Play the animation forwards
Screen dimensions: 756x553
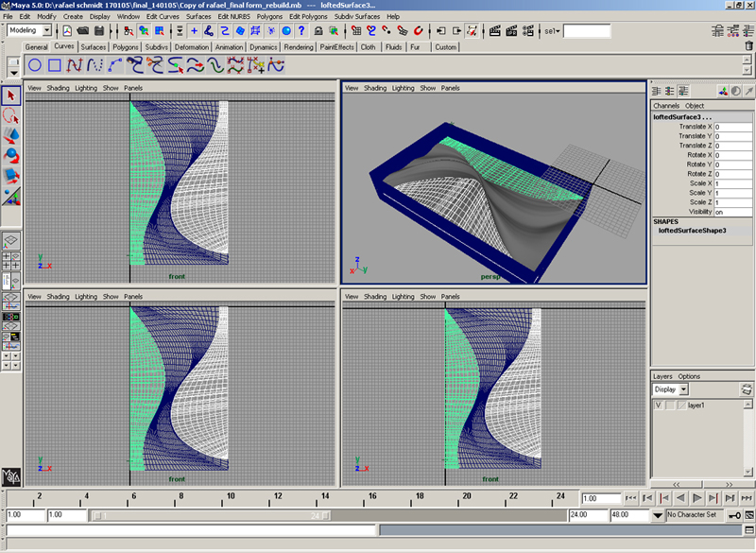pos(697,498)
